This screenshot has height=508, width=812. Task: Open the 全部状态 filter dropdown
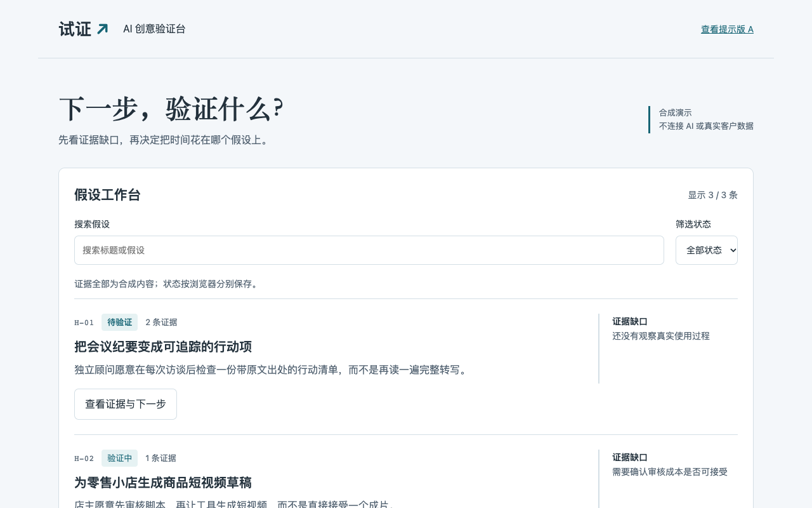(707, 250)
